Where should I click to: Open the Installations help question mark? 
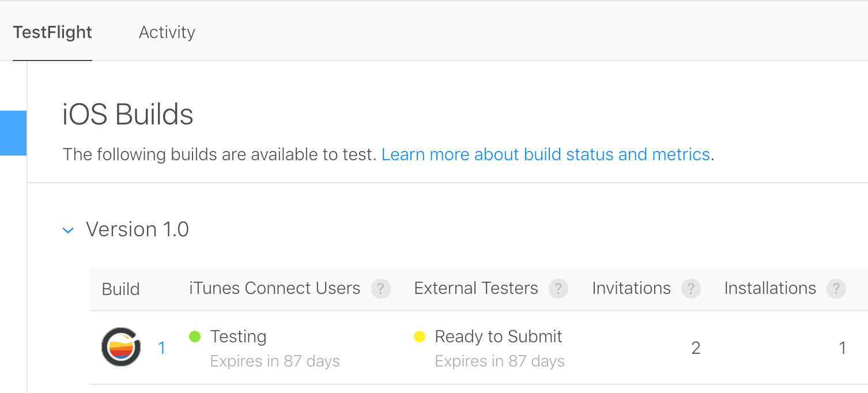point(836,289)
